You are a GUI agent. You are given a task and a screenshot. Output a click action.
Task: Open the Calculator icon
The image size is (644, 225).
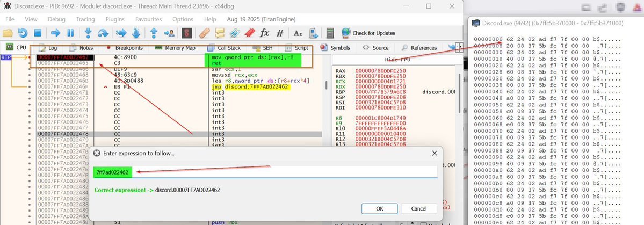(330, 33)
